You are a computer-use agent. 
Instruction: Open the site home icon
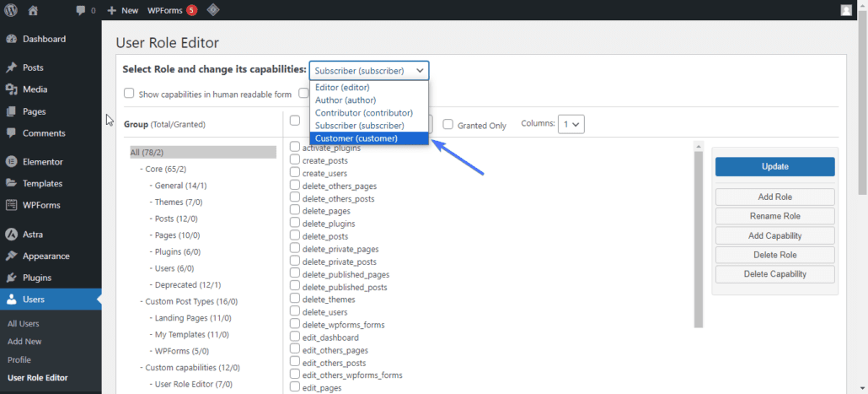click(33, 10)
